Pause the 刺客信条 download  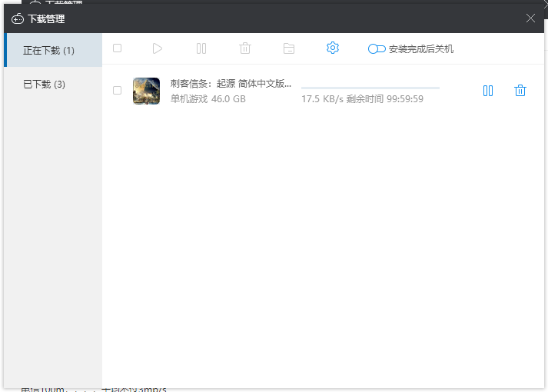[488, 91]
